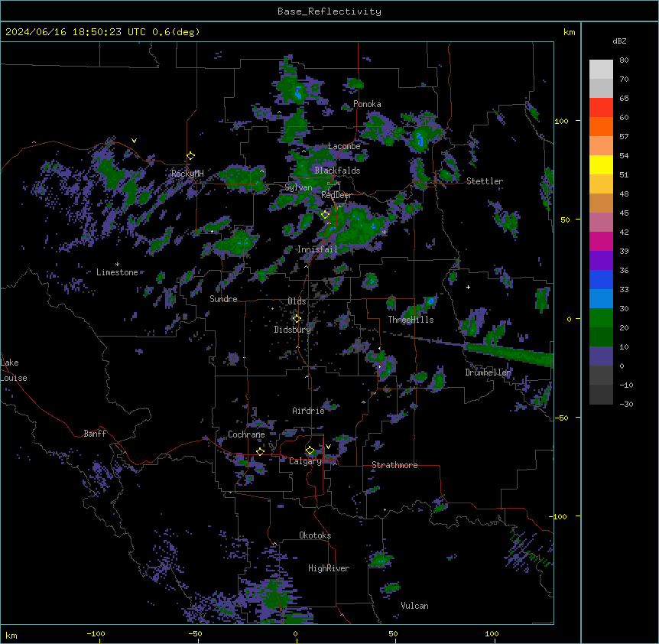This screenshot has height=644, width=659.
Task: Select the Airdrie label
Action: pyautogui.click(x=308, y=411)
